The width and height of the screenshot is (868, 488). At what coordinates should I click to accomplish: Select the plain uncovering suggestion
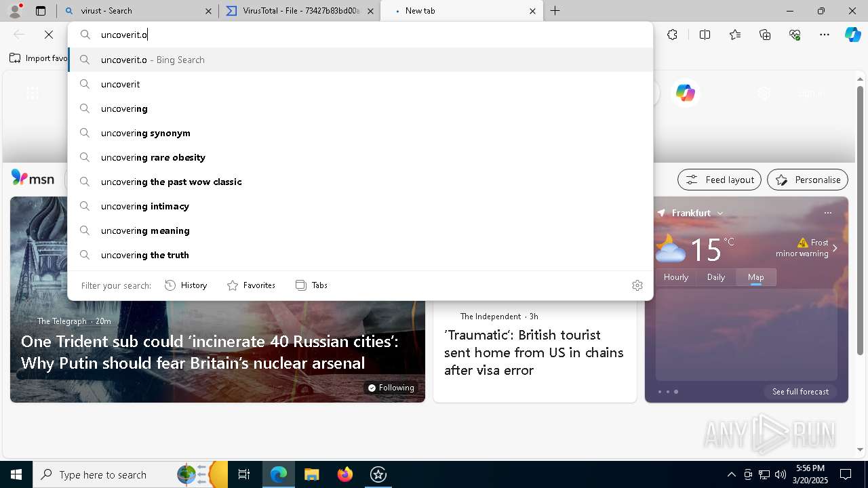tap(361, 108)
